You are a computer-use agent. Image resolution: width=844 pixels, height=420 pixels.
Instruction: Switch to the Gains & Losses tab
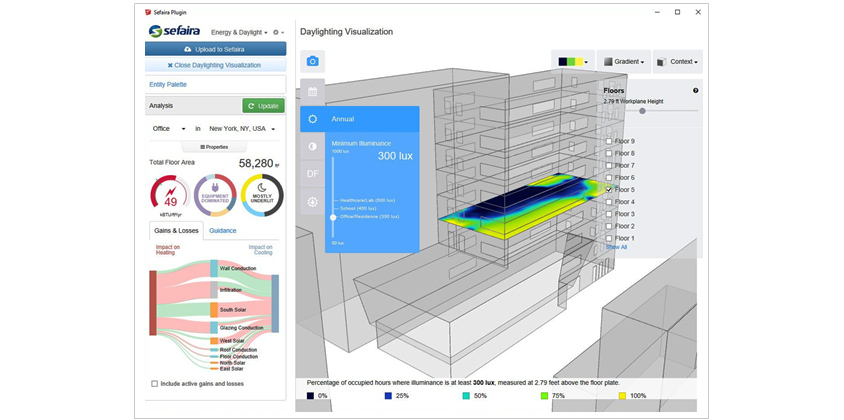176,230
